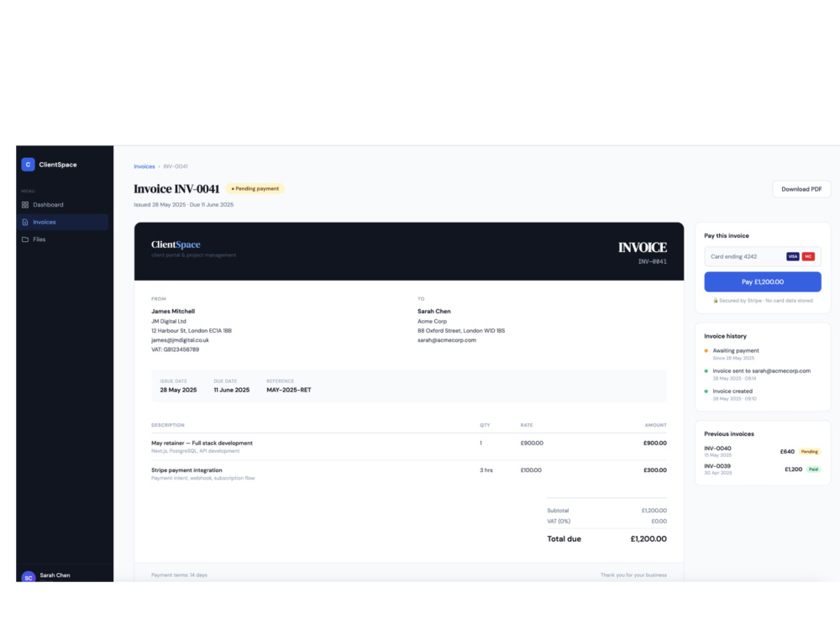Click the sarah@acmecorp.com email under To
The height and width of the screenshot is (630, 840).
447,340
